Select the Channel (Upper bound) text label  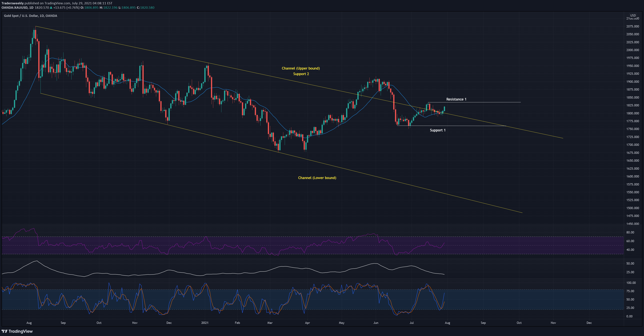tap(301, 68)
